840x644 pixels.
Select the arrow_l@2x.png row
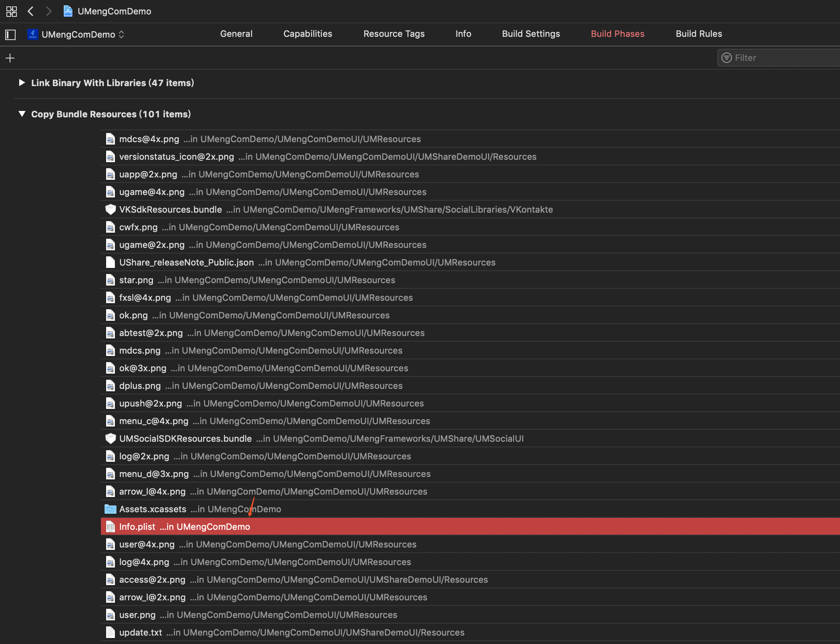pyautogui.click(x=470, y=597)
